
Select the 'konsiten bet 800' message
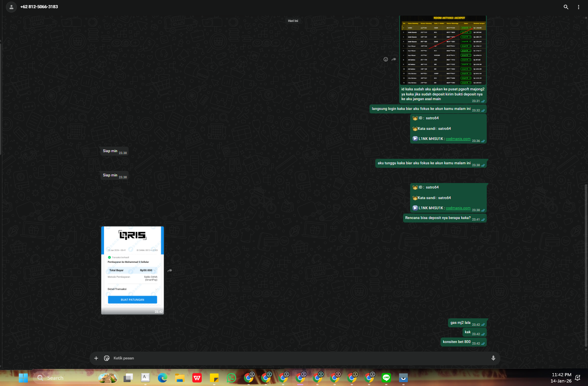coord(464,342)
